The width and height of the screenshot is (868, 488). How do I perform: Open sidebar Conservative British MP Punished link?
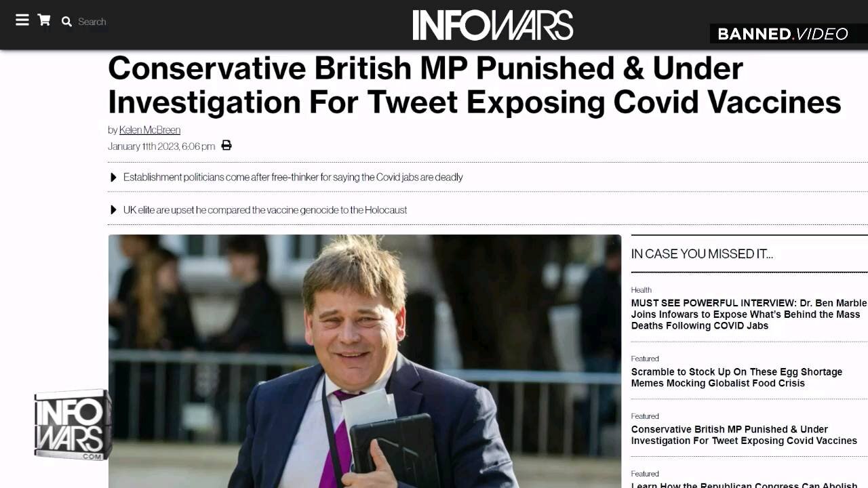[x=744, y=435]
